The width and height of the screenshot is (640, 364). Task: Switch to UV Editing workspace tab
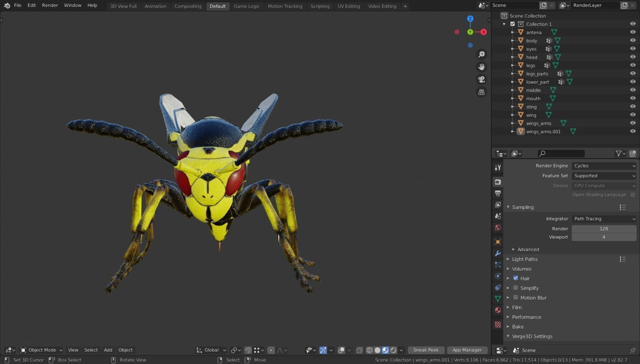coord(349,6)
